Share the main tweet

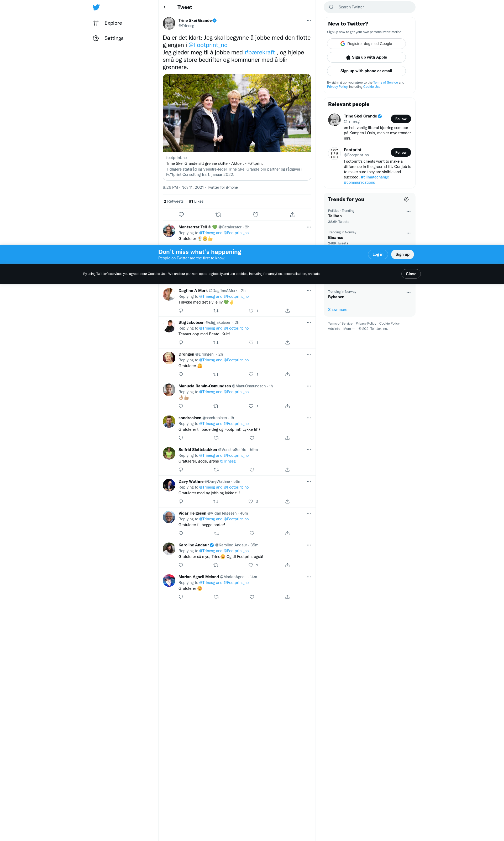coord(292,214)
